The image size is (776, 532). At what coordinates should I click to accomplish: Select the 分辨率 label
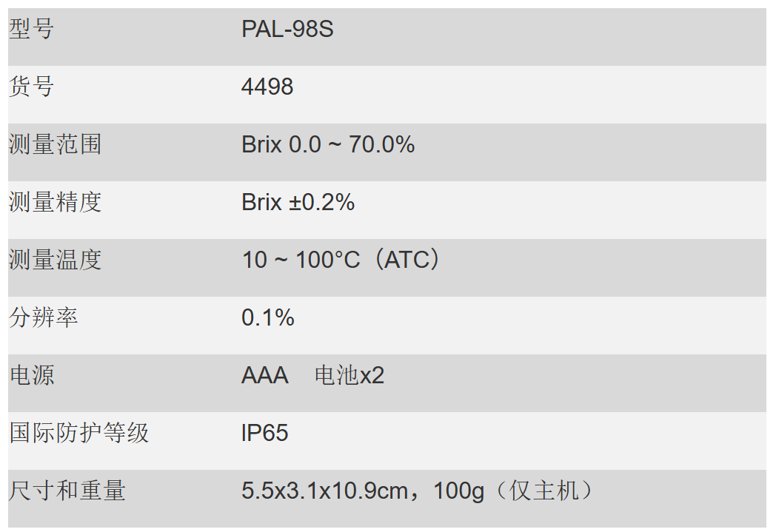(x=44, y=318)
